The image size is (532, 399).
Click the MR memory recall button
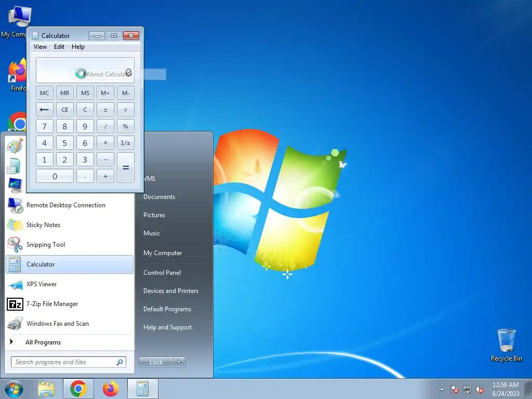coord(65,93)
